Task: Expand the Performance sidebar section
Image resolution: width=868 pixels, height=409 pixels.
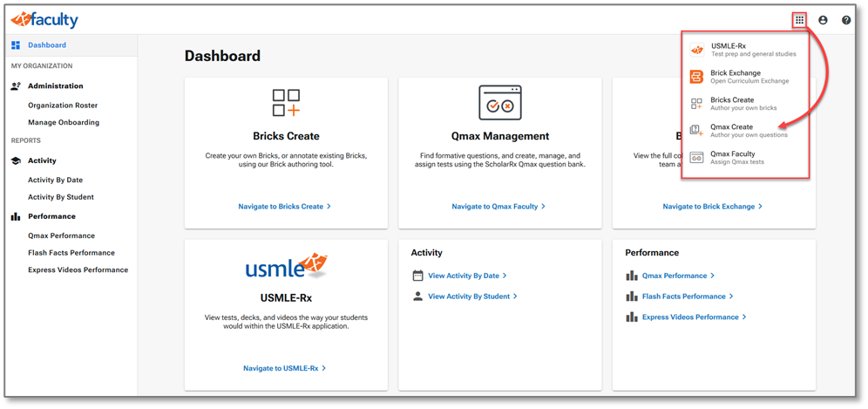Action: (x=51, y=216)
